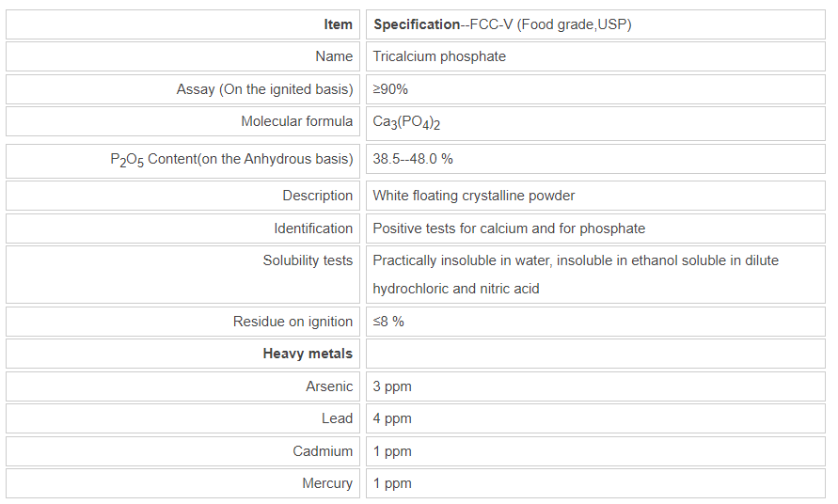This screenshot has width=838, height=504.
Task: Click the 'Practically insoluble in water' text
Action: coord(470,260)
